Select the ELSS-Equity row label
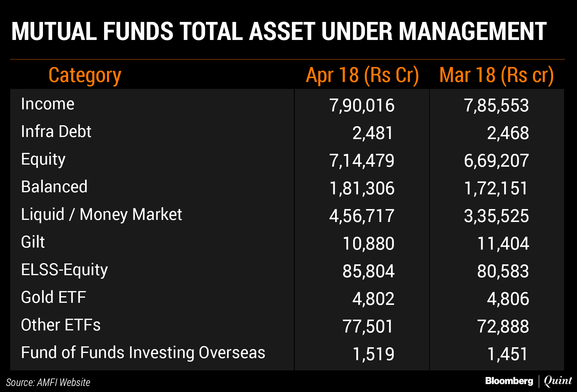The image size is (577, 392). (64, 270)
